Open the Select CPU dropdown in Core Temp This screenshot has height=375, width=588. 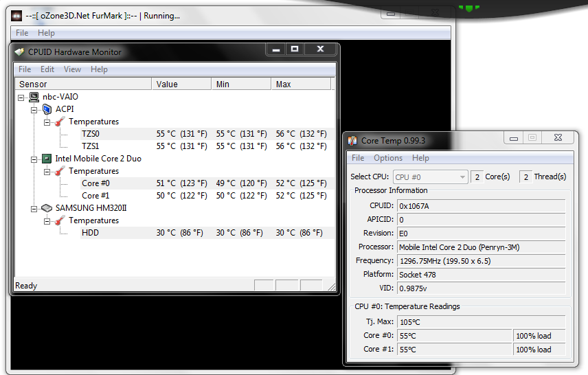click(x=431, y=177)
